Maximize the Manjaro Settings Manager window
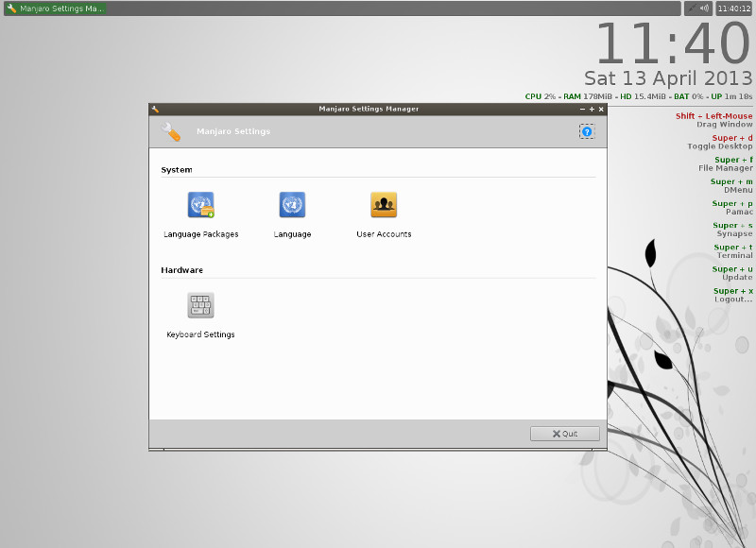756x548 pixels. [x=592, y=109]
